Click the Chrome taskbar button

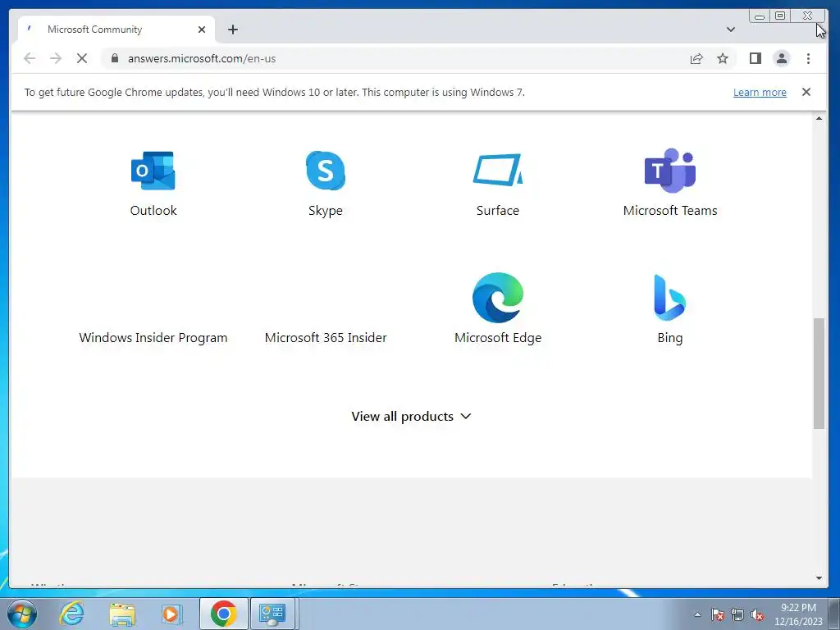click(224, 614)
